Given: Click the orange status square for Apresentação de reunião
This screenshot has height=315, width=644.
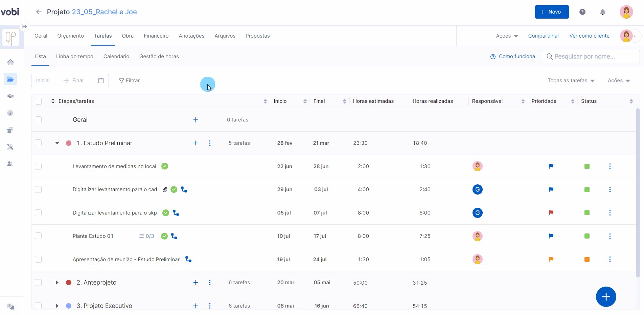Looking at the screenshot, I should pyautogui.click(x=587, y=259).
